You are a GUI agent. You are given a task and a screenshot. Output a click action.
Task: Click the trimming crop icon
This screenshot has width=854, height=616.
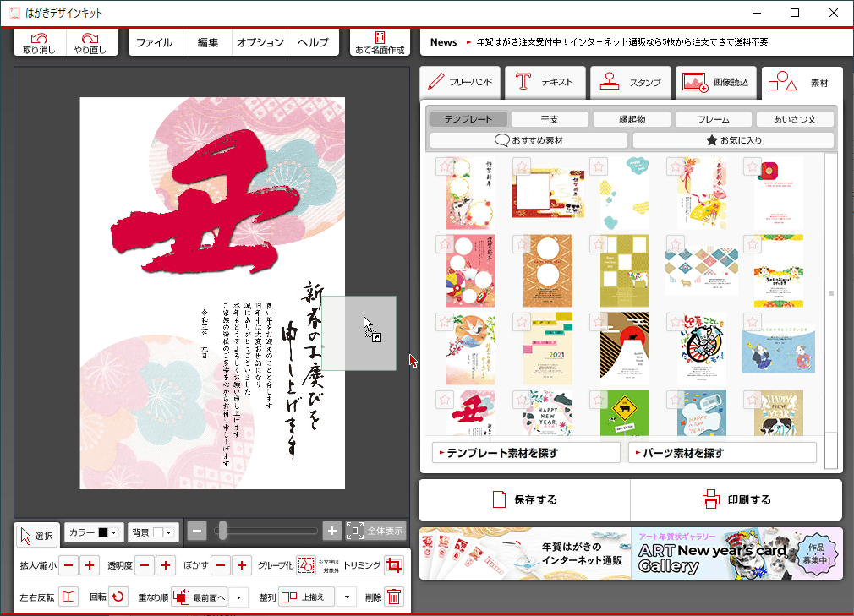pos(394,565)
